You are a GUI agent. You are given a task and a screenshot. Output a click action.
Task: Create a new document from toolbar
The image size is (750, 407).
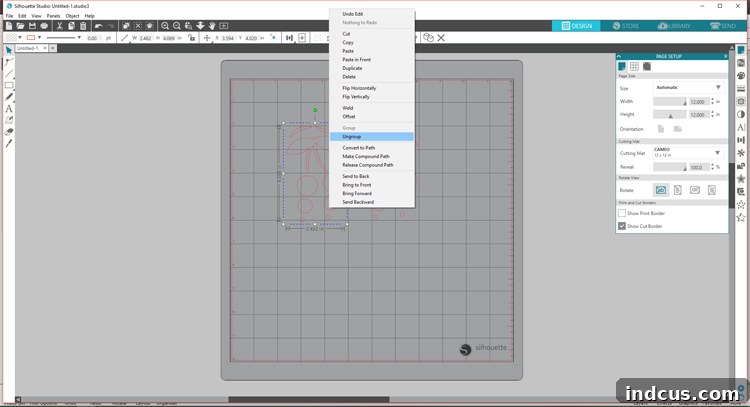(9, 26)
